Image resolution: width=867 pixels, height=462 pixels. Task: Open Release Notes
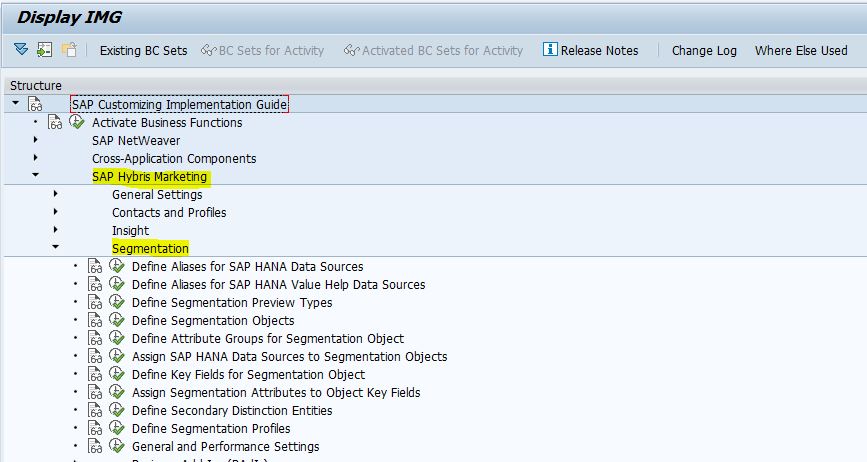click(591, 50)
